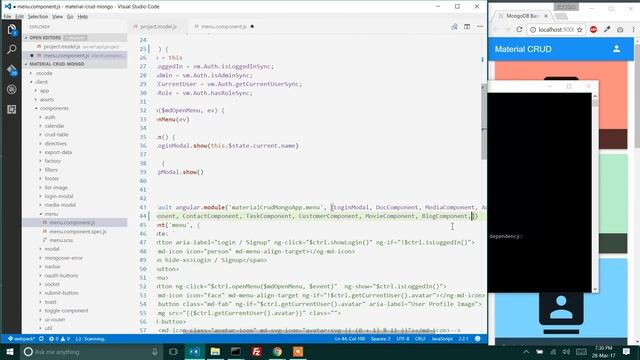Open the Selection menu
The width and height of the screenshot is (640, 360).
[x=38, y=17]
